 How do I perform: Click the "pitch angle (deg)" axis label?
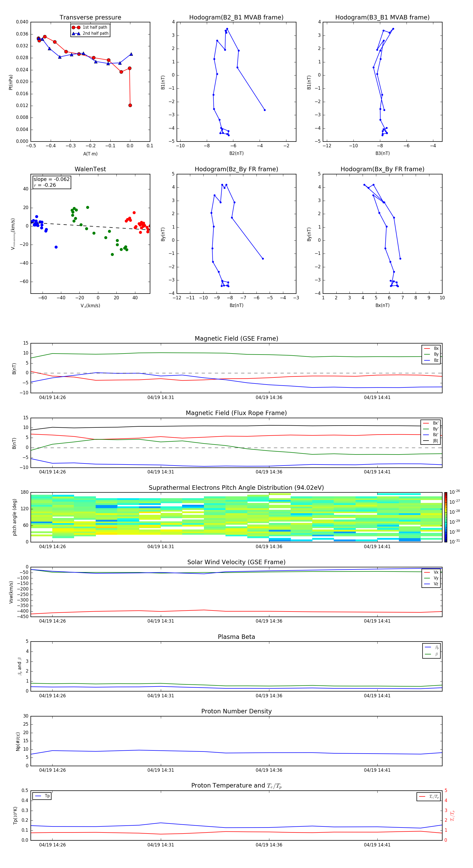click(x=14, y=517)
